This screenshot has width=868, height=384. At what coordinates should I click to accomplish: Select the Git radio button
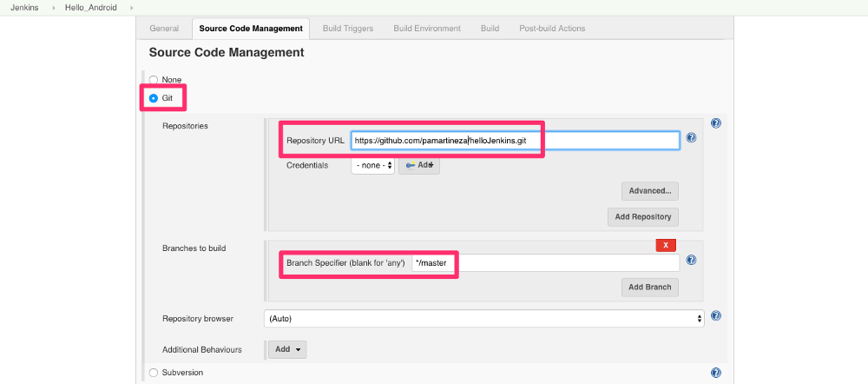(154, 99)
